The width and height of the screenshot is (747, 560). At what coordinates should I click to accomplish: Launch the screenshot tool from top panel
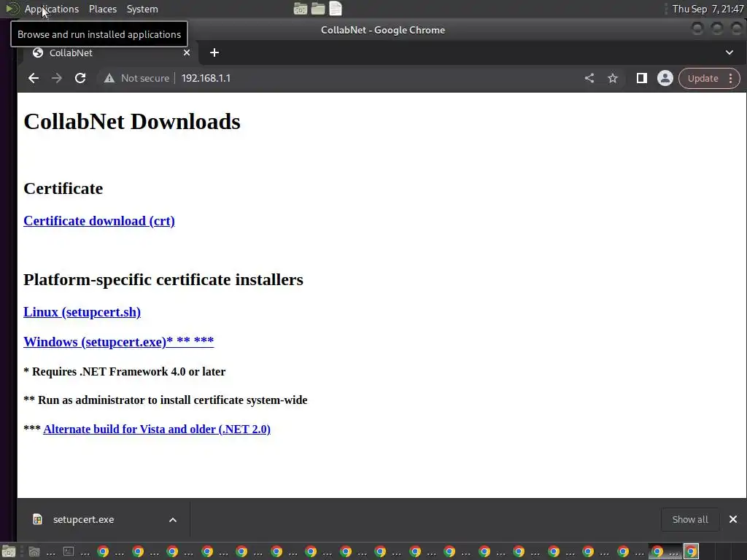point(300,9)
